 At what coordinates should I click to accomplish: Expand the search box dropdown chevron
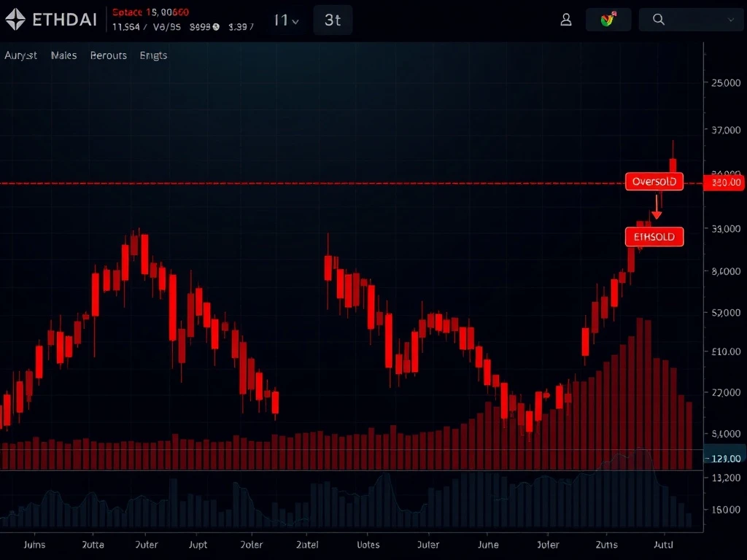tap(730, 20)
